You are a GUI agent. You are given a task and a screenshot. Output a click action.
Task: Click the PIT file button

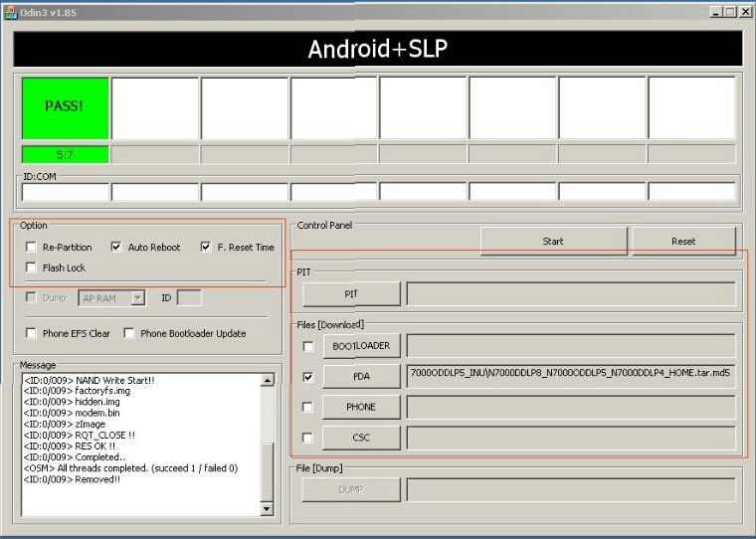pos(351,294)
